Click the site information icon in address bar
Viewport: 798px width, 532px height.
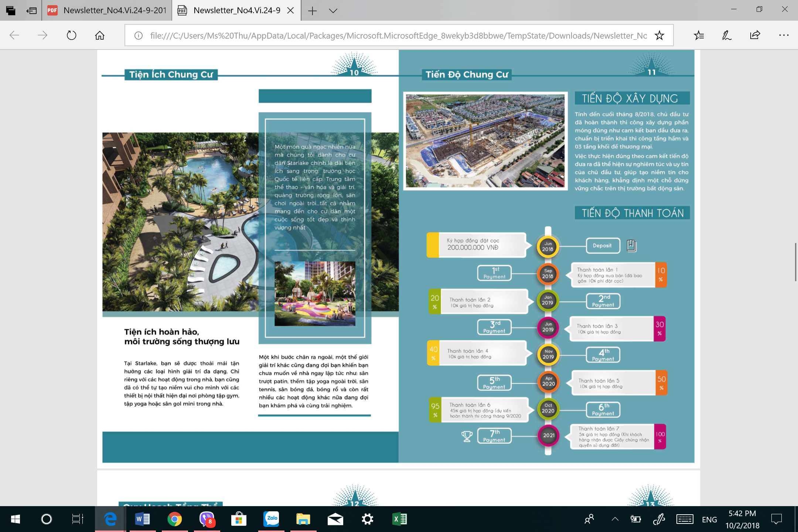coord(139,35)
